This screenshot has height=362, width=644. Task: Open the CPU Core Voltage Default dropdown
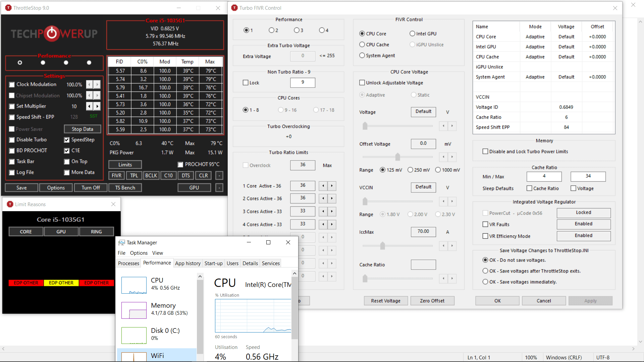pos(423,112)
